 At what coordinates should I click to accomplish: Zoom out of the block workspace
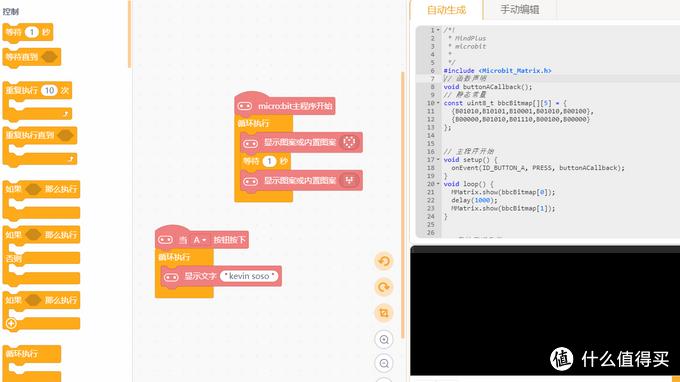tap(384, 363)
